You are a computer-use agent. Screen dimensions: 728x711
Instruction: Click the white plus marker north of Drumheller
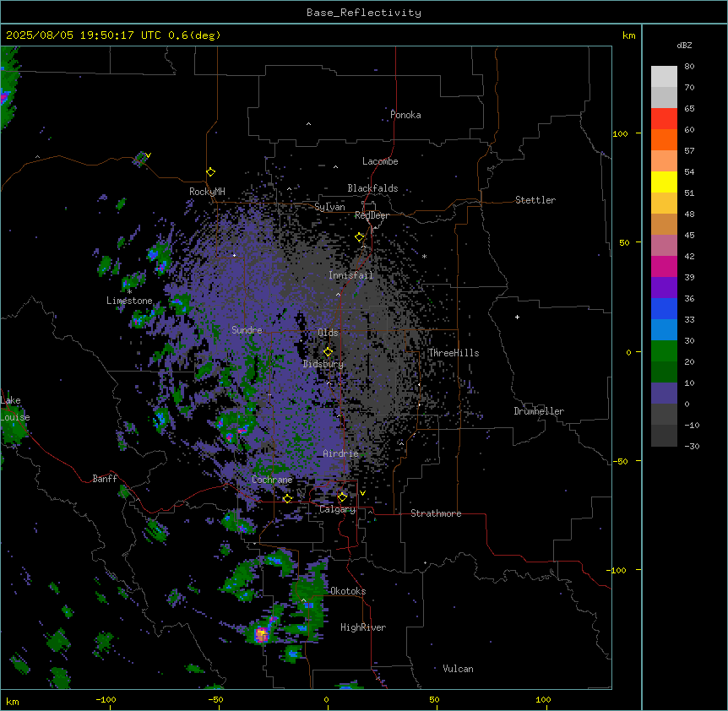pyautogui.click(x=517, y=317)
